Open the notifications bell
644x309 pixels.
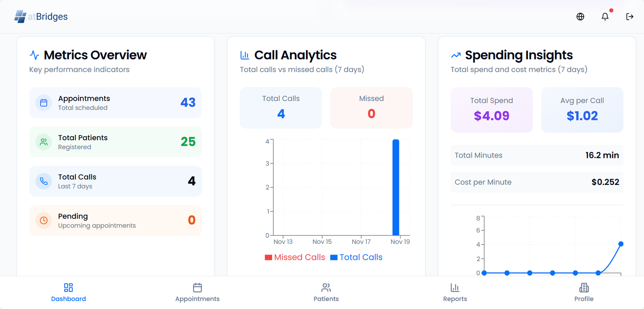point(605,17)
